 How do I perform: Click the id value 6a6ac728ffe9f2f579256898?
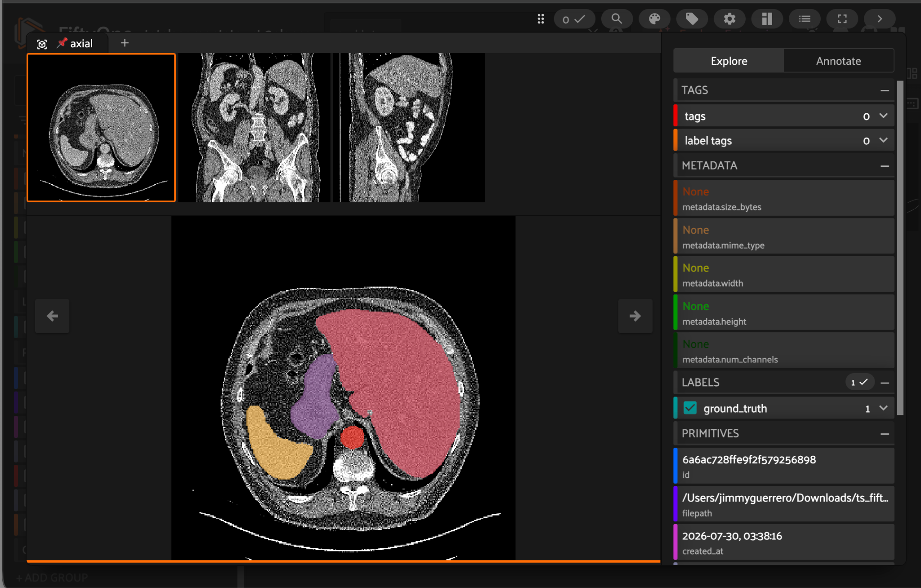point(749,460)
